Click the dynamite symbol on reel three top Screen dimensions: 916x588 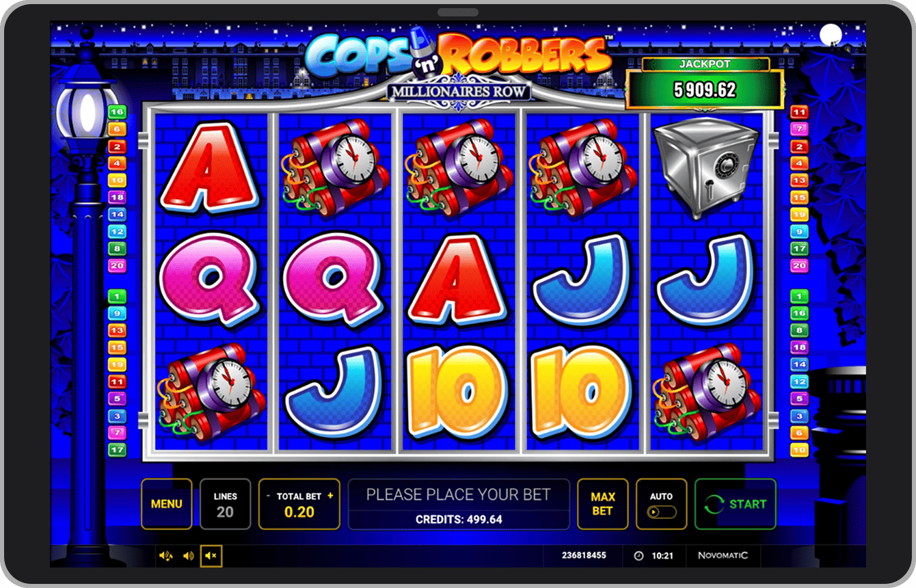click(457, 168)
